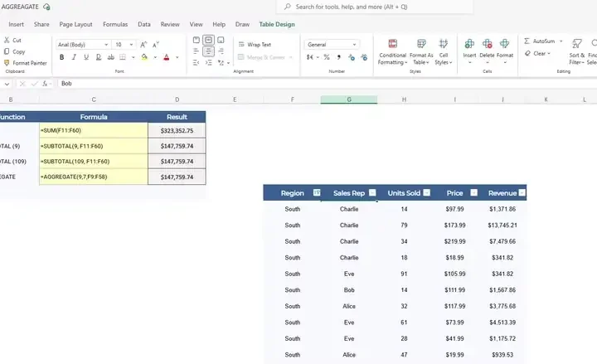This screenshot has width=597, height=364.
Task: Align cell content to bottom
Action: 221,40
